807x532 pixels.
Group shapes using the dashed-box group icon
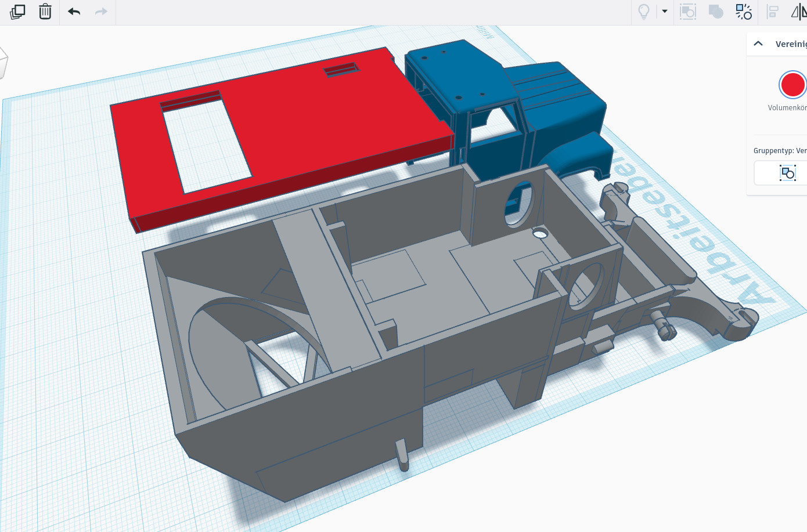tap(688, 12)
